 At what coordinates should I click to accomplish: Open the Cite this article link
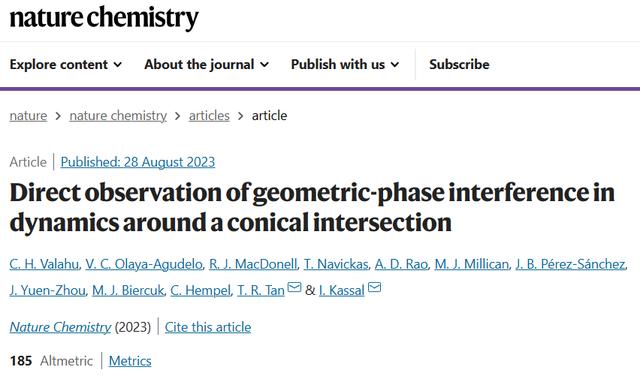click(x=208, y=327)
